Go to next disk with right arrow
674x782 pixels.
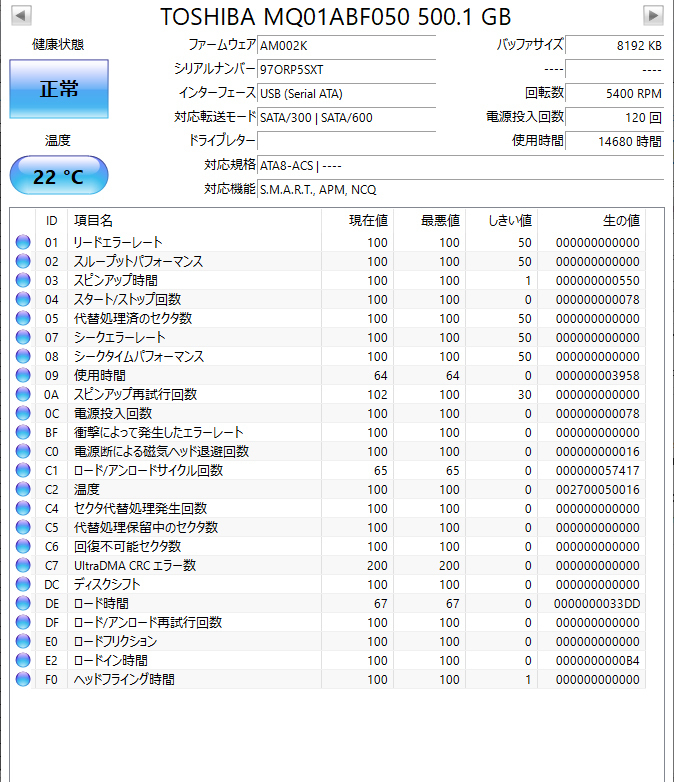click(653, 15)
